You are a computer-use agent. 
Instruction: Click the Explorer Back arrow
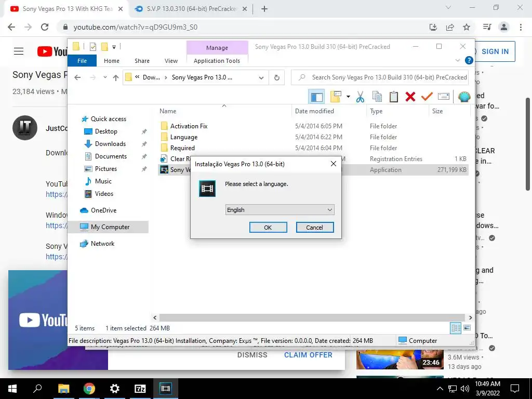pyautogui.click(x=77, y=77)
